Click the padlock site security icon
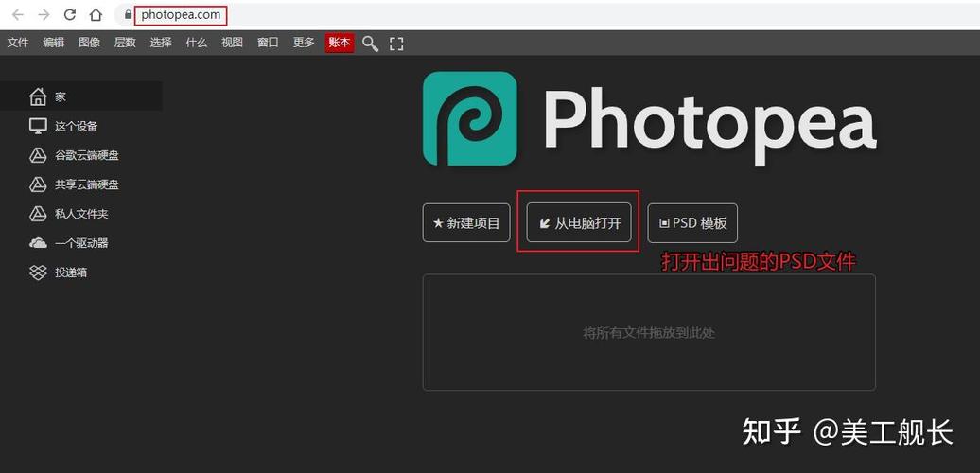Screen dimensions: 980x473 128,14
